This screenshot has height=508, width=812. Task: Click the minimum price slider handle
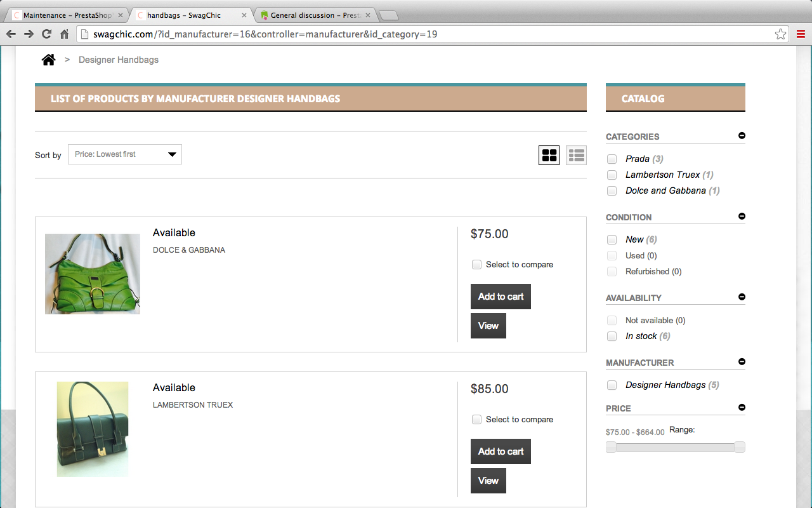pos(611,447)
